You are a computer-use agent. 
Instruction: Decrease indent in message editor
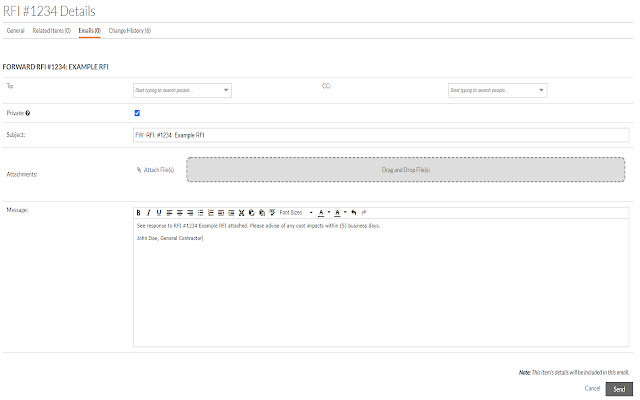221,213
